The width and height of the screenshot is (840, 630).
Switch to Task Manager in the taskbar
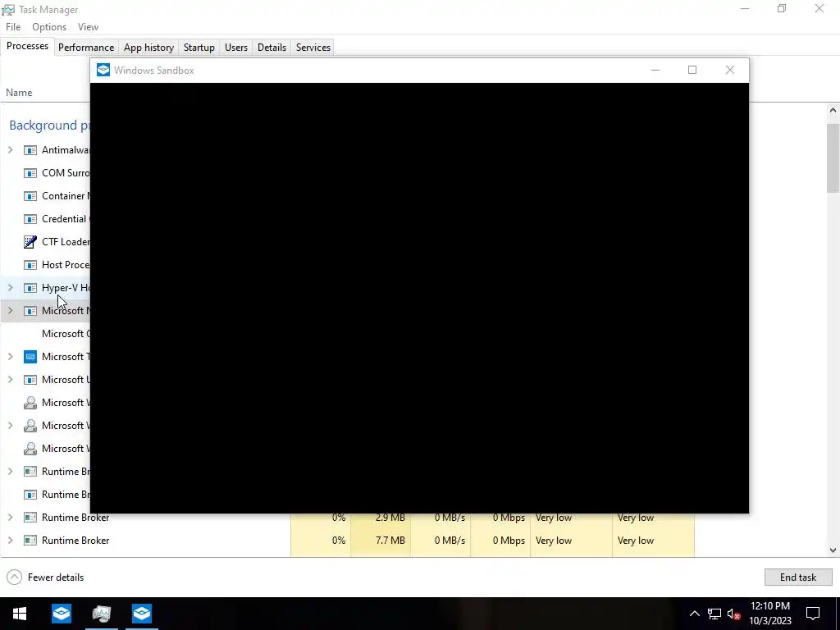(101, 614)
